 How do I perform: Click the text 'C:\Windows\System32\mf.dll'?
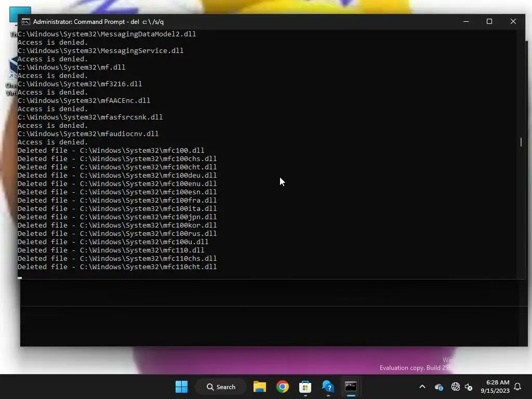[71, 67]
